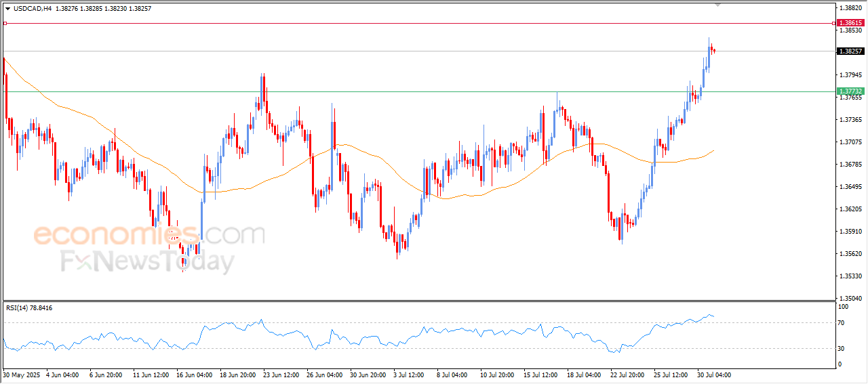Click the 23 Jun 12:00 date label

click(x=280, y=375)
